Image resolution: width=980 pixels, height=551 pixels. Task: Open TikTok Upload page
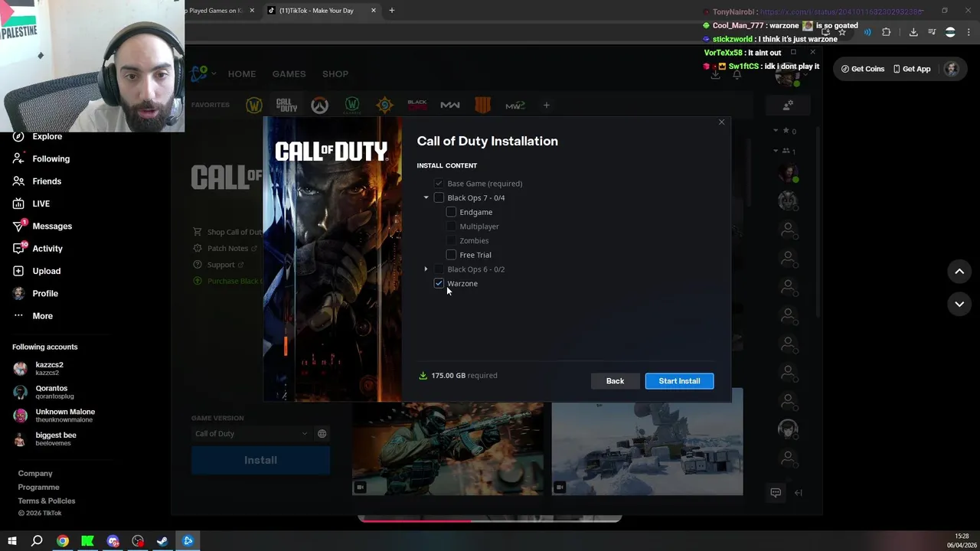tap(37, 271)
